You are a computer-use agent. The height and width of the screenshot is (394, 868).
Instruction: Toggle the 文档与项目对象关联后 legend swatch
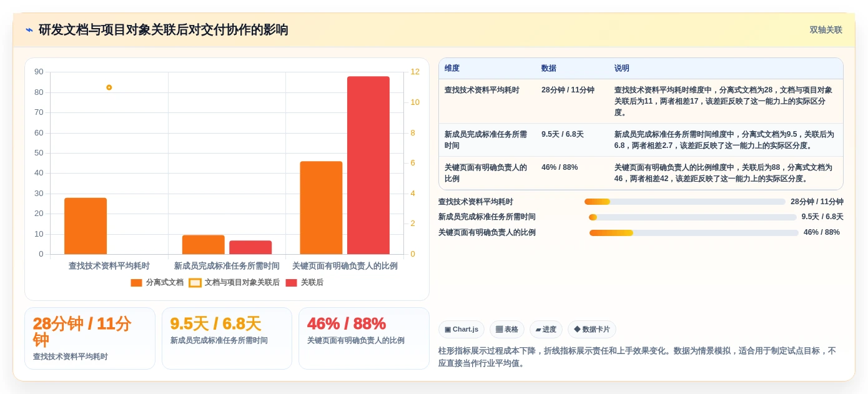(195, 283)
